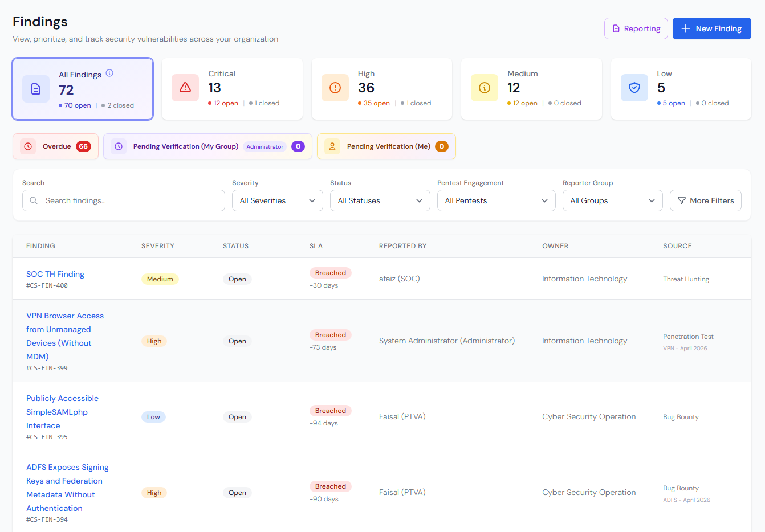Click the New Finding button

[x=712, y=28]
